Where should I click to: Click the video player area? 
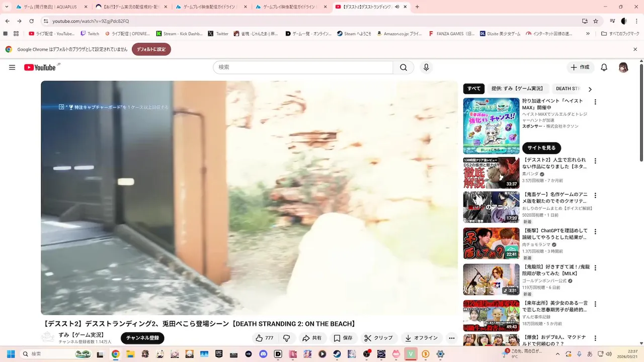[250, 198]
